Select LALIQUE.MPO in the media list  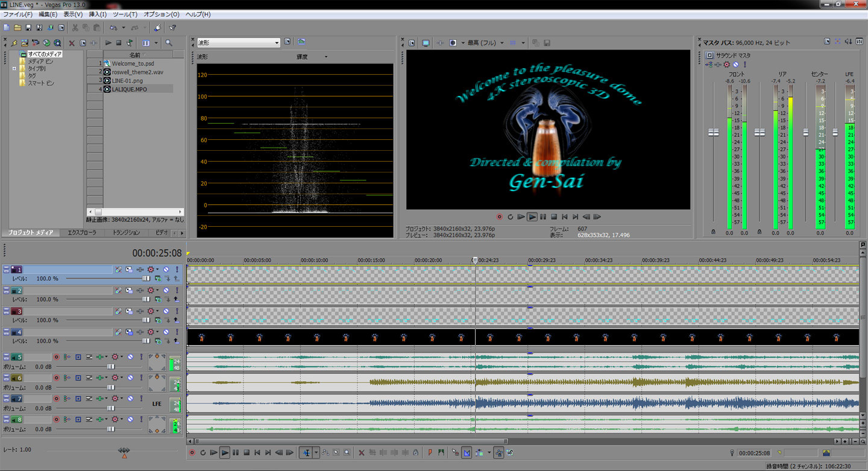(x=129, y=89)
